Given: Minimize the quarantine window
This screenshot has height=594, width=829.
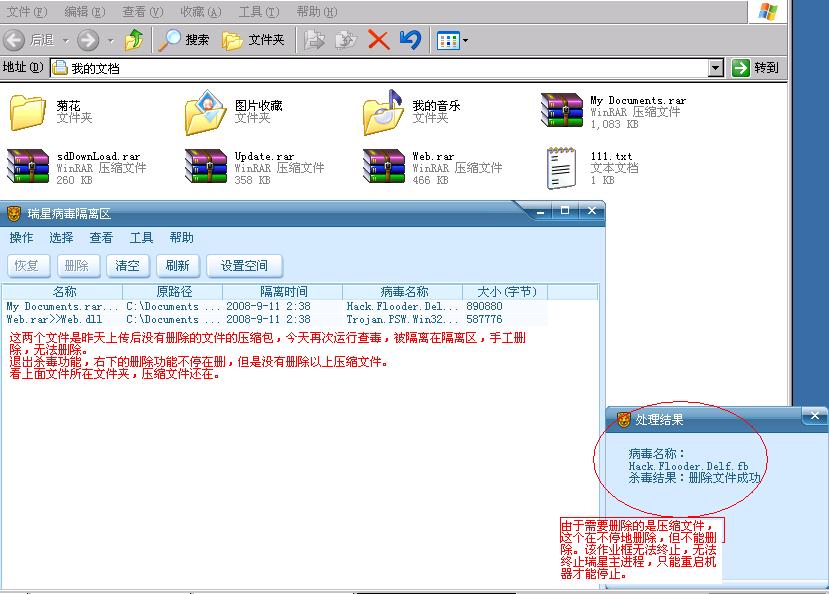Looking at the screenshot, I should (x=540, y=211).
